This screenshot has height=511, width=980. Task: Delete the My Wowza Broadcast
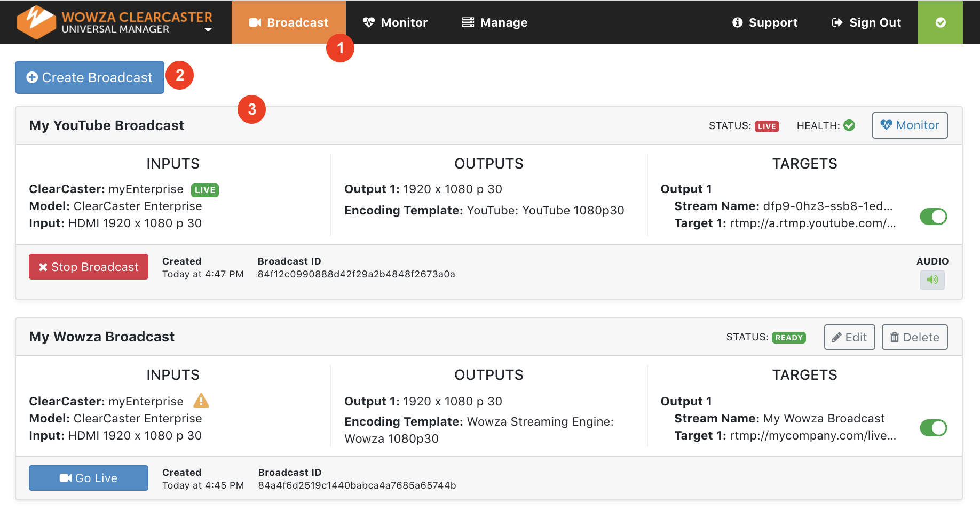pos(915,337)
